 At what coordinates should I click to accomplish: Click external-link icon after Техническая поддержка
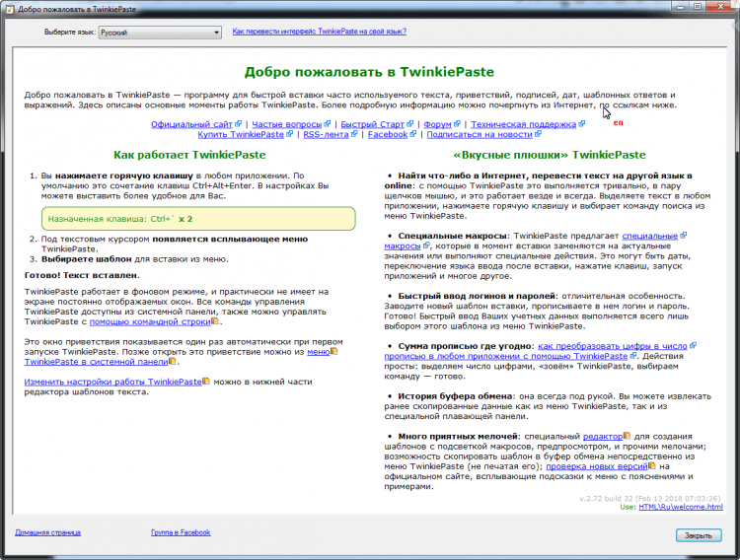(582, 123)
